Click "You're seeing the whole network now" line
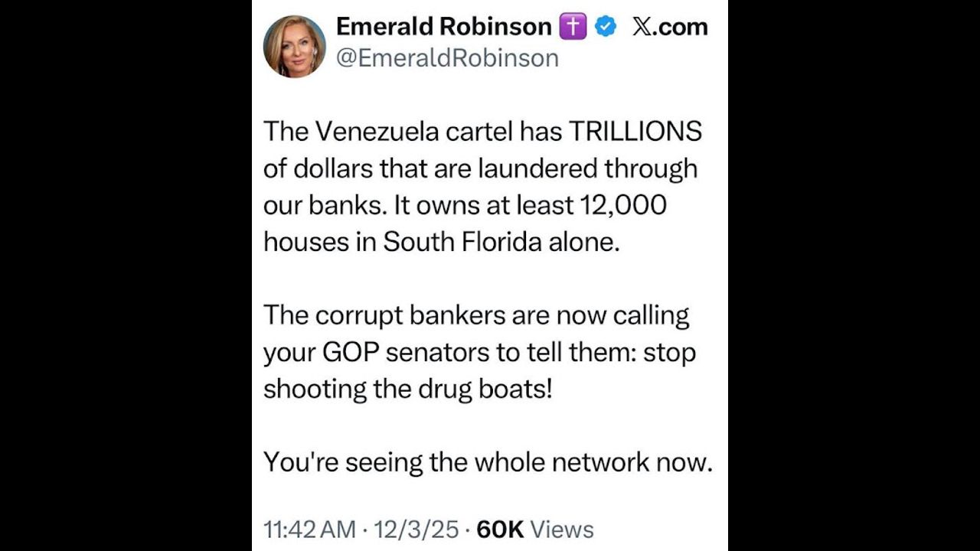Image resolution: width=980 pixels, height=551 pixels. 488,462
